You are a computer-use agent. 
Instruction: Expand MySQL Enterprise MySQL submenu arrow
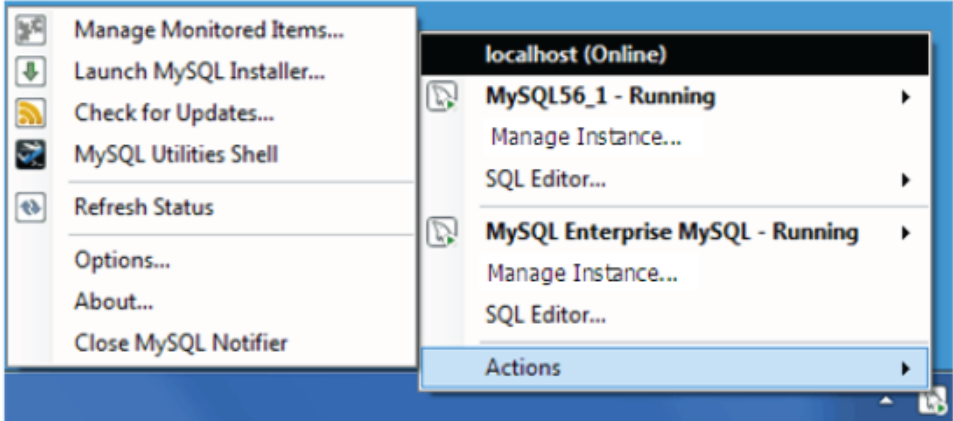[x=906, y=233]
